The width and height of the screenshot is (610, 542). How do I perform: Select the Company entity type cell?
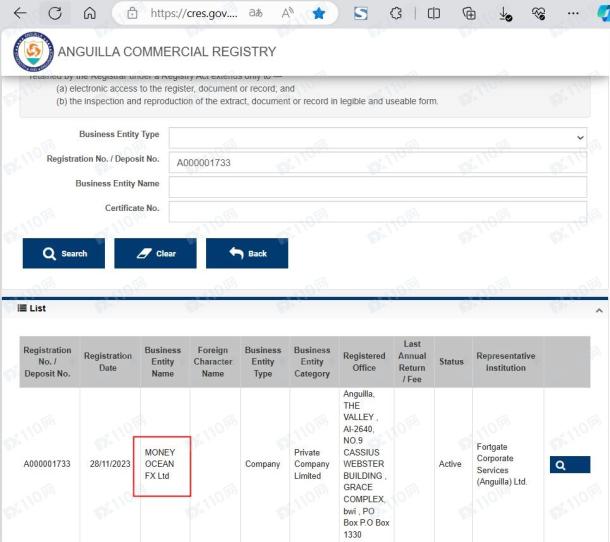pyautogui.click(x=263, y=464)
